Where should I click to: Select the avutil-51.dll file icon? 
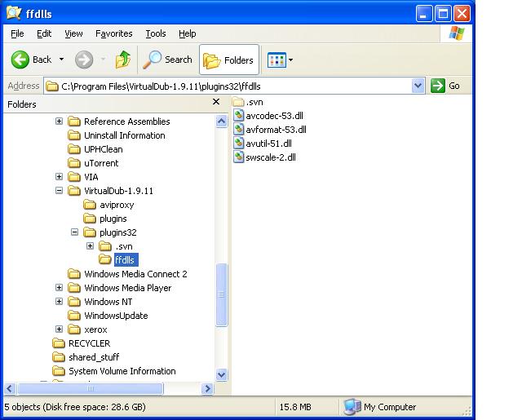(x=239, y=144)
